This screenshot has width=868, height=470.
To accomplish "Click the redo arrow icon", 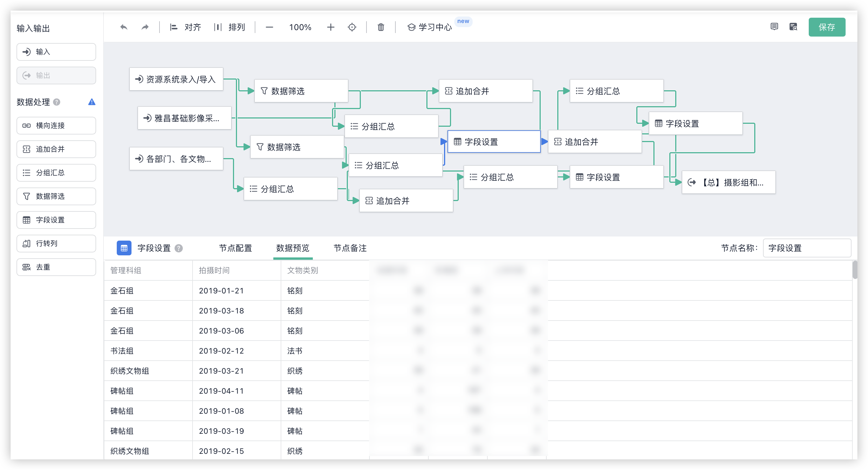I will pos(145,27).
